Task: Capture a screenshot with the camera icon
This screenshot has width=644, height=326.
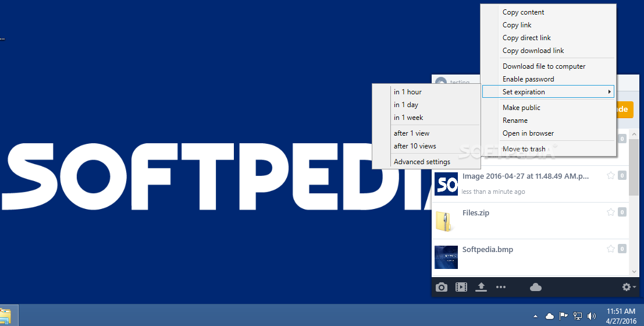Action: point(442,287)
